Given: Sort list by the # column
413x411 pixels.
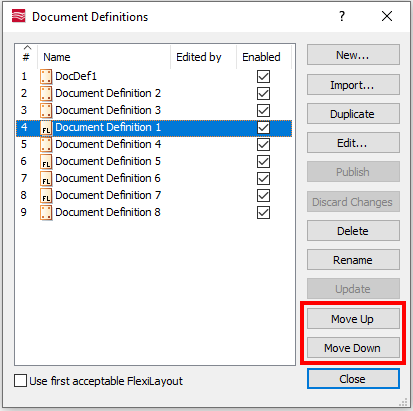Looking at the screenshot, I should [26, 57].
